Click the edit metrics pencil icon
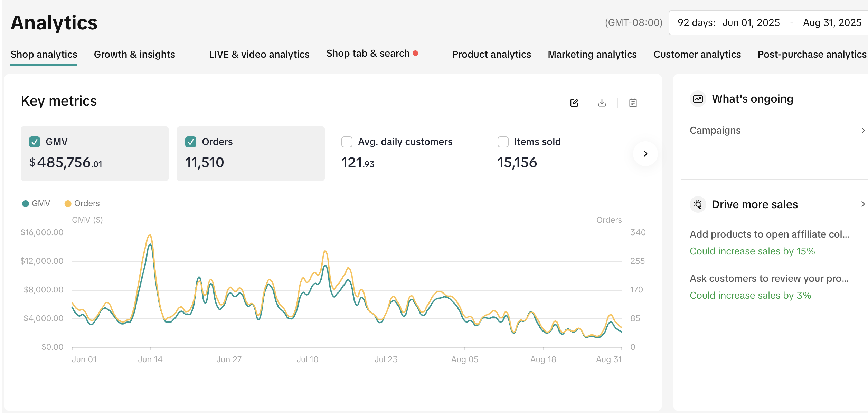The width and height of the screenshot is (868, 413). tap(574, 103)
